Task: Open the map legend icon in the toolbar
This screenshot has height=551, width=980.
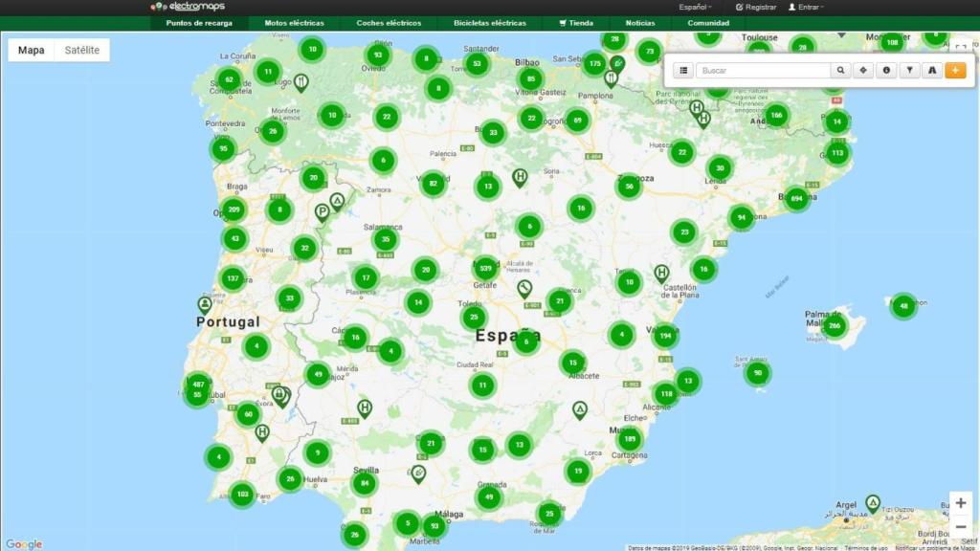Action: (x=933, y=70)
